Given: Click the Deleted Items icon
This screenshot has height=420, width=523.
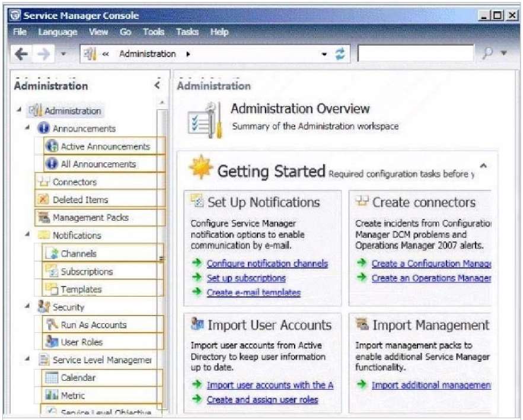Looking at the screenshot, I should pyautogui.click(x=43, y=199).
